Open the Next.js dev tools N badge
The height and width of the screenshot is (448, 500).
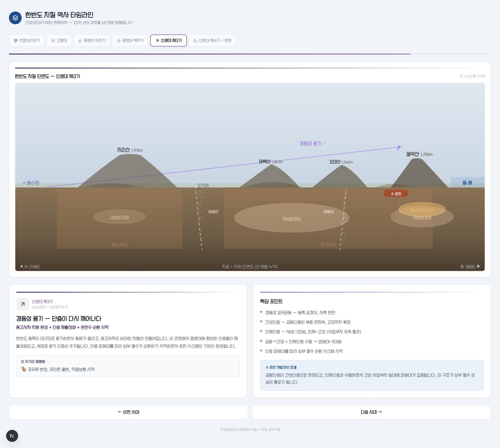click(x=12, y=436)
